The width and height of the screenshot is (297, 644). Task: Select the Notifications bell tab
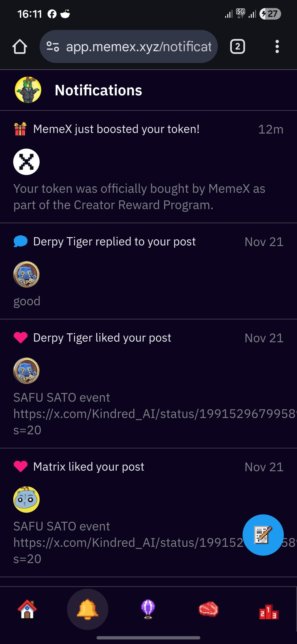coord(87,609)
